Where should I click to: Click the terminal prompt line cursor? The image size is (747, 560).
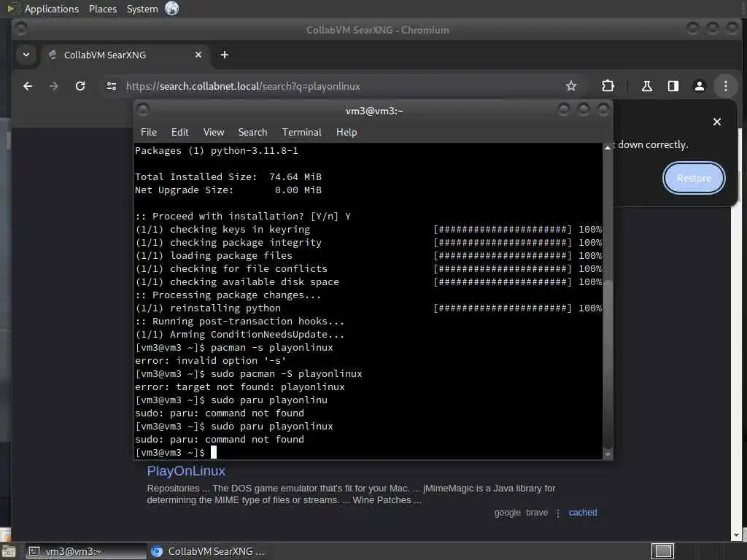[x=214, y=452]
